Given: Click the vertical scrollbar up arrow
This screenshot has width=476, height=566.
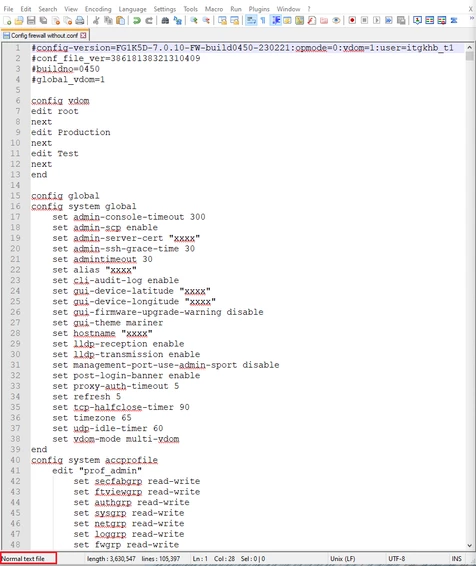Looking at the screenshot, I should tap(470, 47).
